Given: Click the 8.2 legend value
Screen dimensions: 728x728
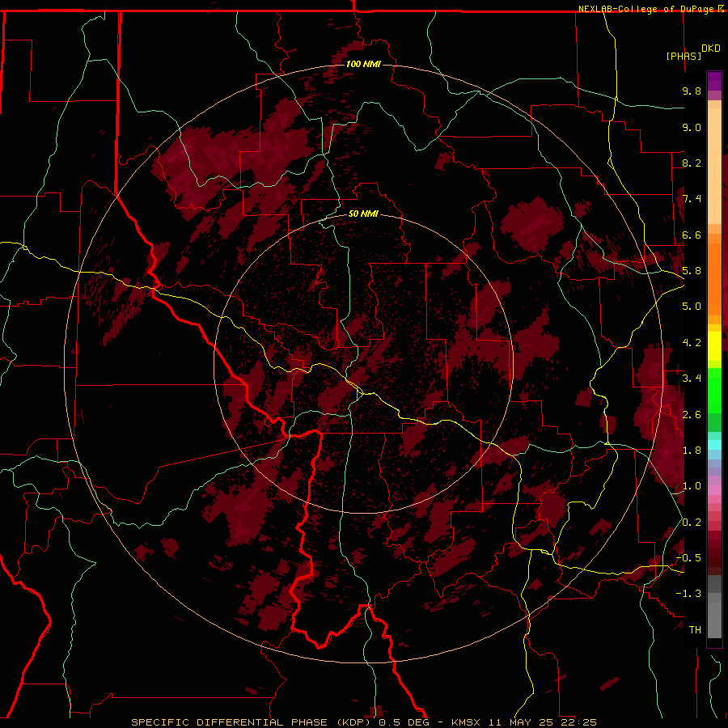Looking at the screenshot, I should [692, 163].
